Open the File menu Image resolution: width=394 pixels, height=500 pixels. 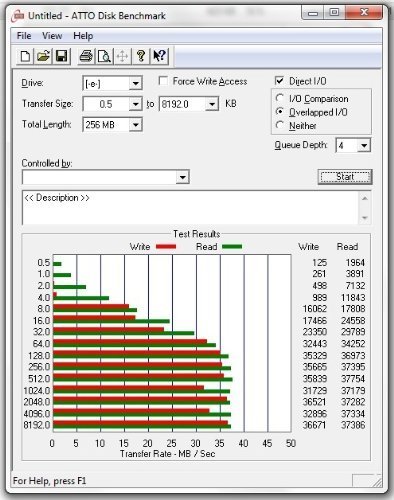click(x=24, y=36)
